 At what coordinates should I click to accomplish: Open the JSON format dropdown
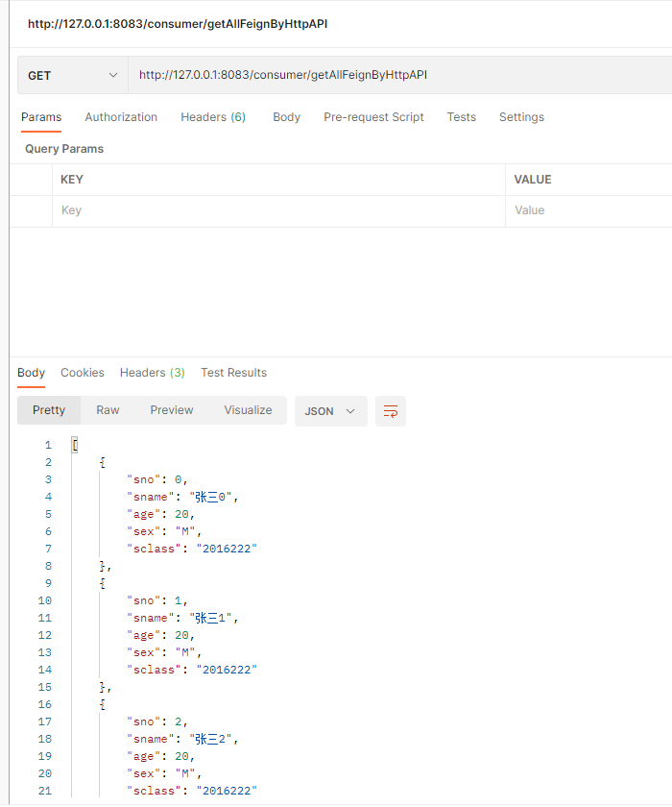(330, 411)
